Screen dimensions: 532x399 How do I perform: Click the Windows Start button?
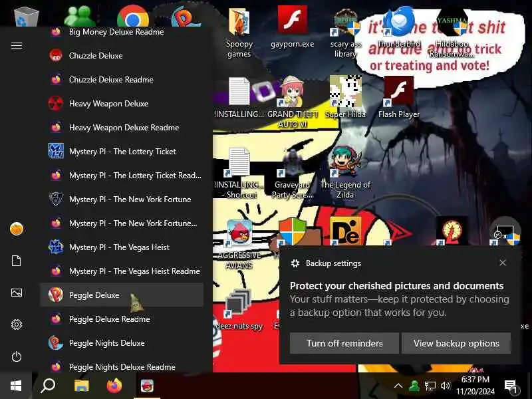[16, 386]
